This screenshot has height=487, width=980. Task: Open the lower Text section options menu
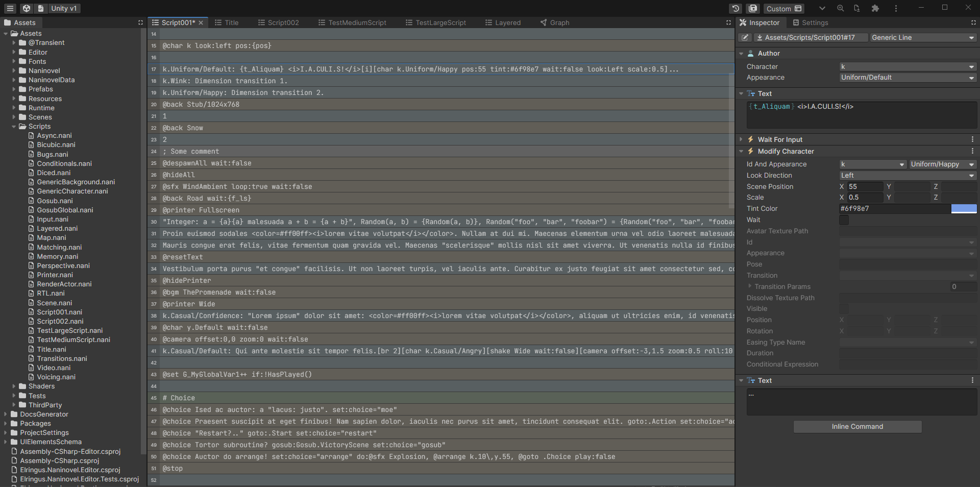coord(972,380)
